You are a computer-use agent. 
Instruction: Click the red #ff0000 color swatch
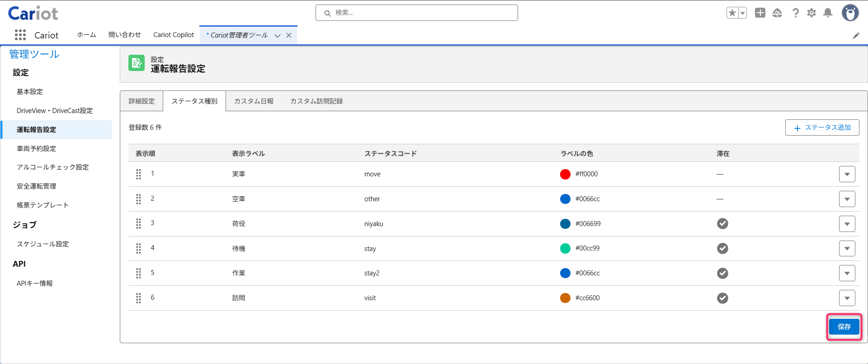pyautogui.click(x=565, y=174)
